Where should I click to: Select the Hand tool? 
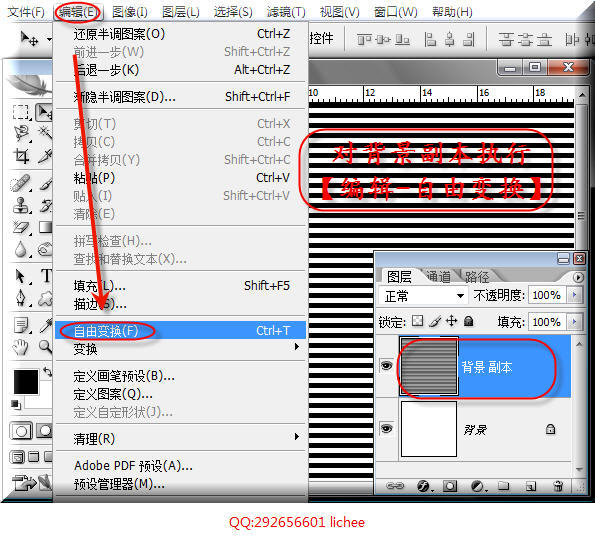pos(20,347)
